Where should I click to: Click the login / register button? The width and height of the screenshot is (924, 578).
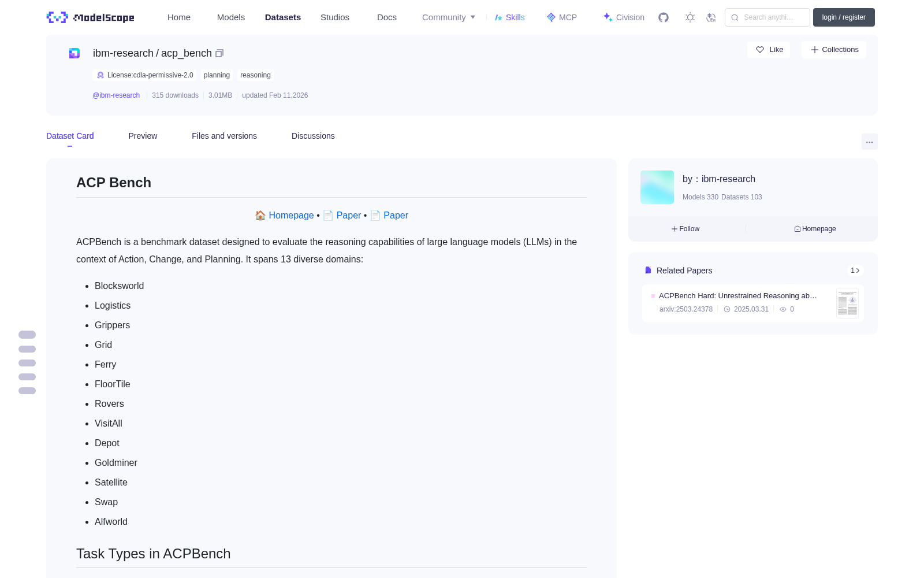(844, 17)
